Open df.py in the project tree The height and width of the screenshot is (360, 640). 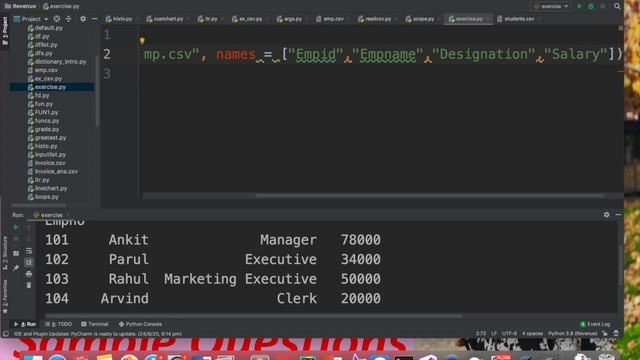pos(42,36)
